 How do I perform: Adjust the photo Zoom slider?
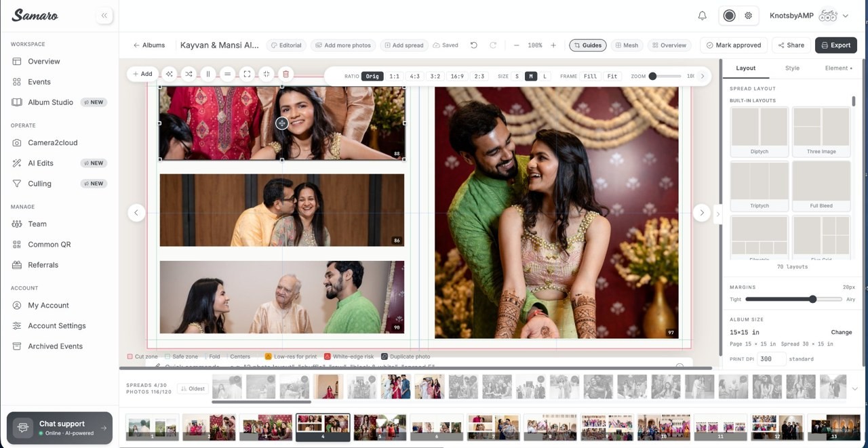tap(665, 77)
